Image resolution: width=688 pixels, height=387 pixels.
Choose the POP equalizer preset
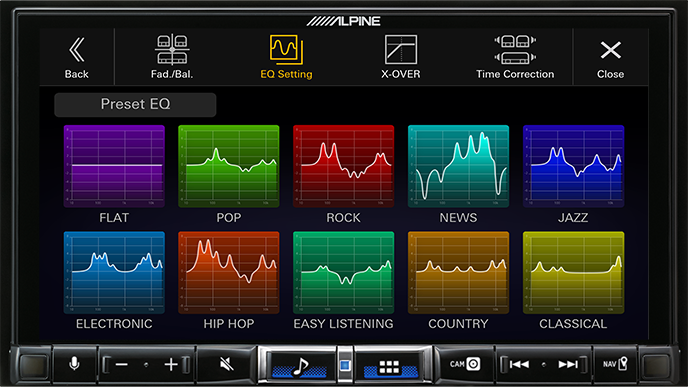229,166
